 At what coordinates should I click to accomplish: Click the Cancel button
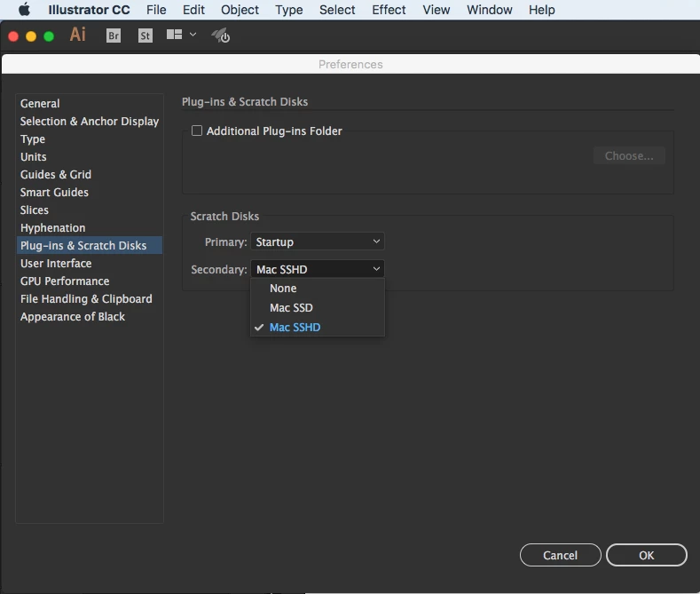pyautogui.click(x=561, y=555)
